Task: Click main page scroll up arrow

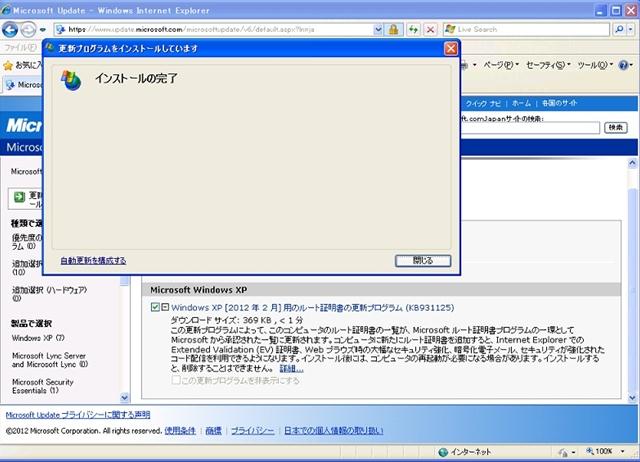Action: (632, 163)
